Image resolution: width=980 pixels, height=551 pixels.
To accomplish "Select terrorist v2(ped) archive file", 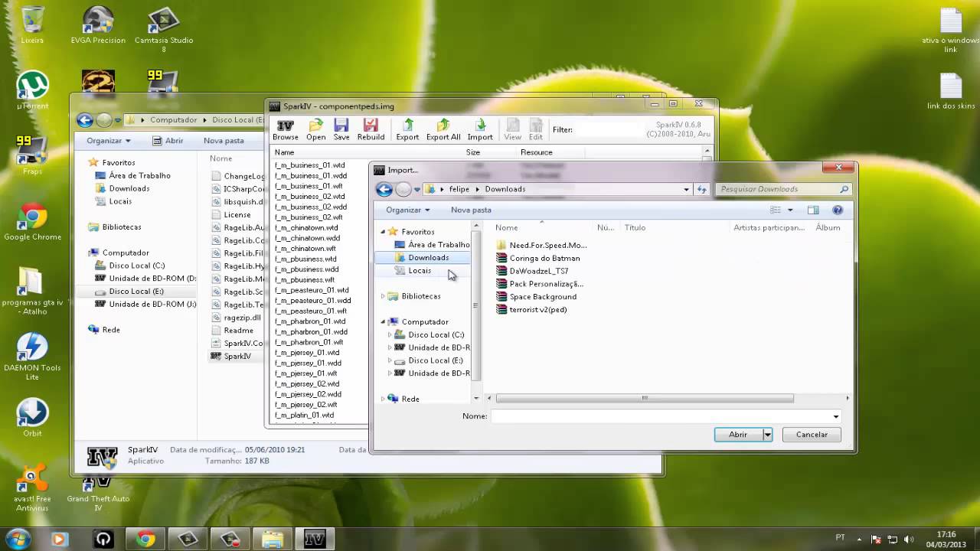I will pos(531,310).
